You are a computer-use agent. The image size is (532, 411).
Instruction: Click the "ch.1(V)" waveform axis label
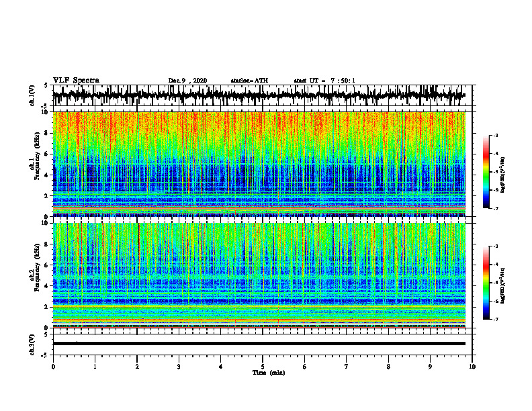[x=32, y=95]
